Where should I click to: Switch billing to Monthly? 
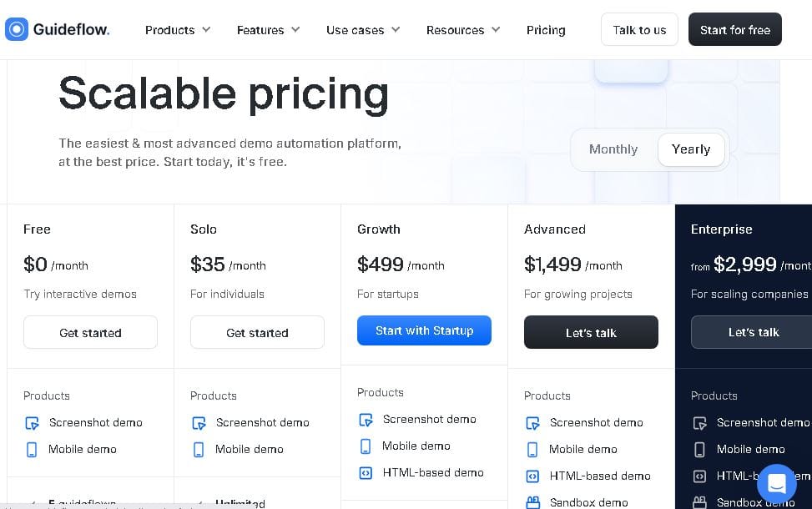(x=613, y=149)
